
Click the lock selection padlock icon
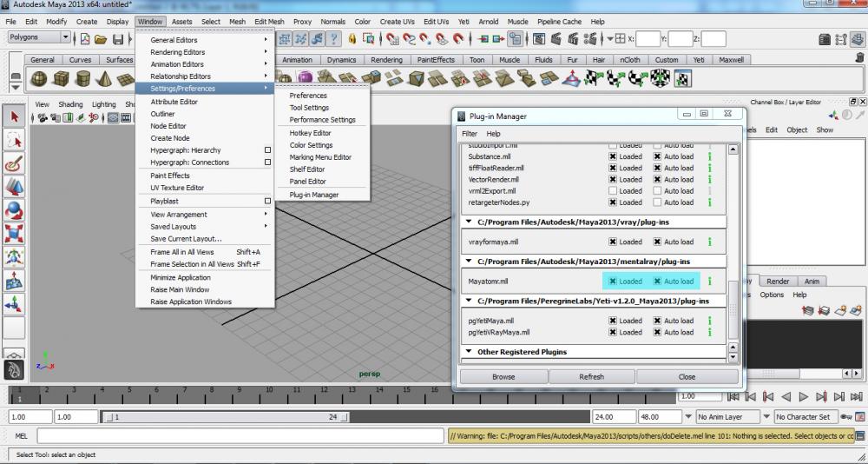click(352, 39)
